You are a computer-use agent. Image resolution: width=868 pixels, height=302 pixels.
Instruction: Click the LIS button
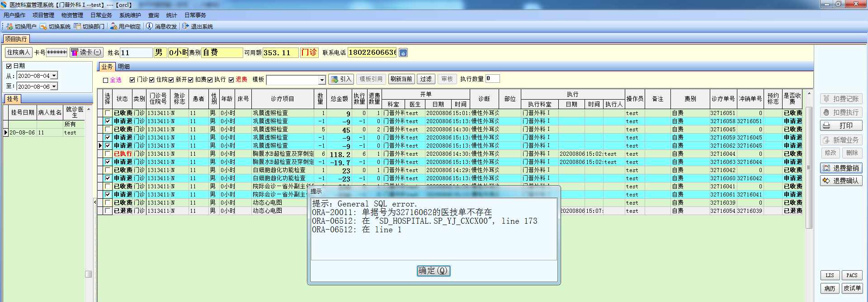click(830, 275)
